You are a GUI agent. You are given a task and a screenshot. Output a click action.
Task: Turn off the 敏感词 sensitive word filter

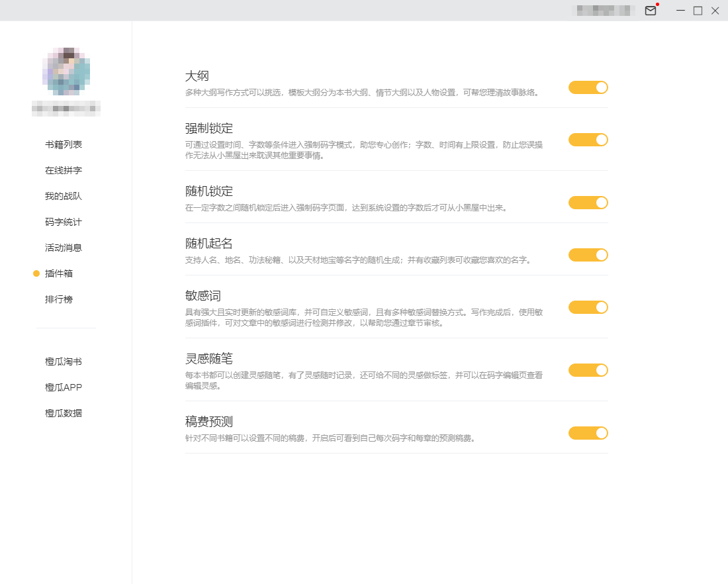[x=588, y=307]
